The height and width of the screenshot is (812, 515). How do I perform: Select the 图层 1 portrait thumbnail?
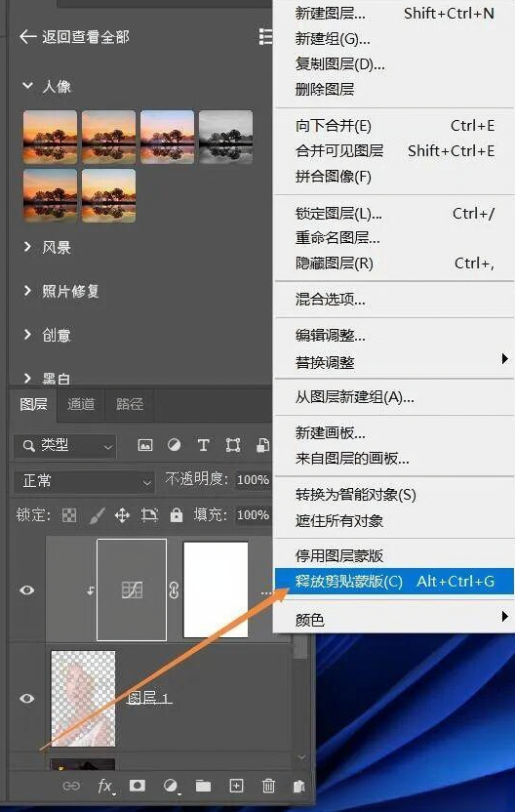(x=83, y=698)
